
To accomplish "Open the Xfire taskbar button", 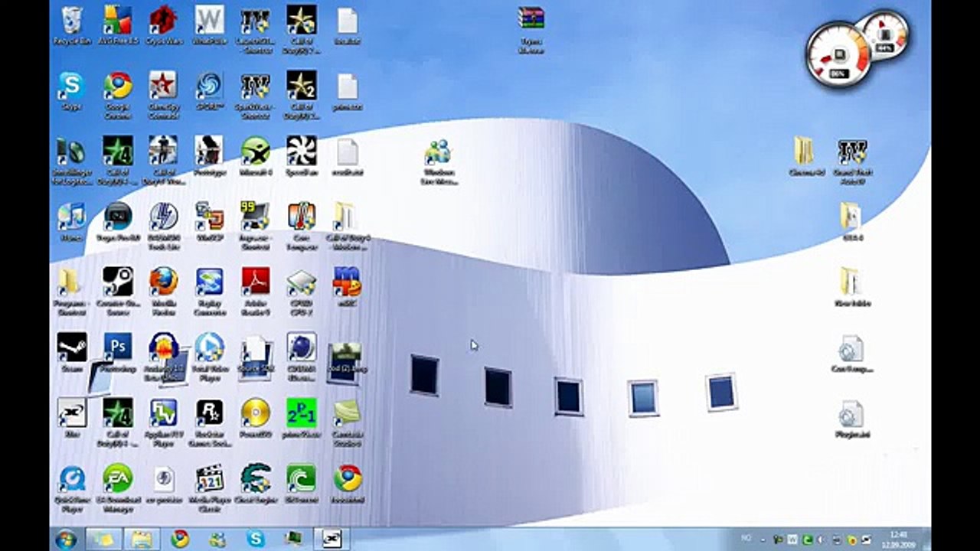I will (332, 539).
